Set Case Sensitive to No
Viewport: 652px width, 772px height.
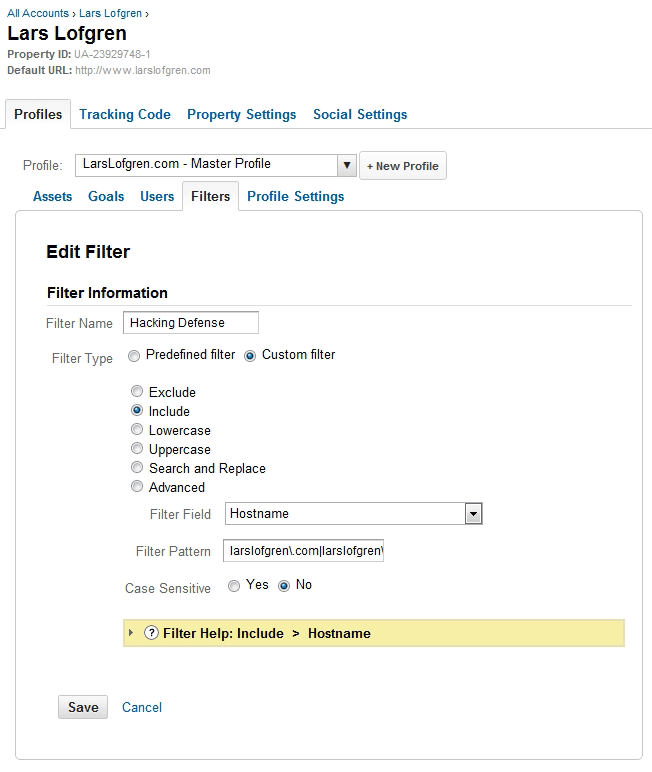coord(284,585)
